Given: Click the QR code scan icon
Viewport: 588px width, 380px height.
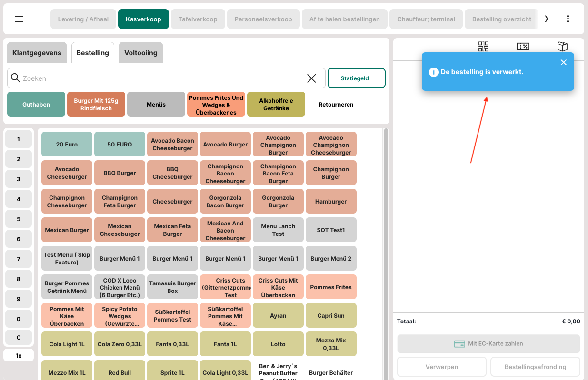Looking at the screenshot, I should 483,46.
